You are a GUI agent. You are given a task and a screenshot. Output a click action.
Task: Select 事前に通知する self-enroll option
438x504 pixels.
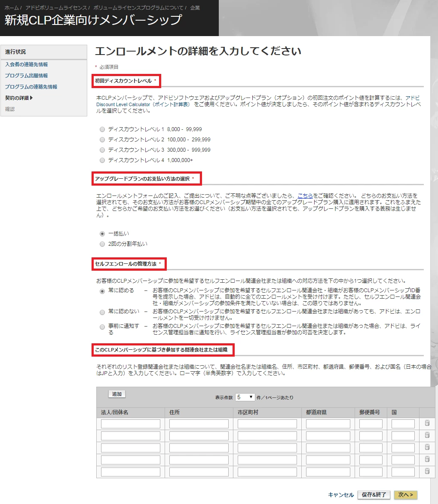[102, 327]
